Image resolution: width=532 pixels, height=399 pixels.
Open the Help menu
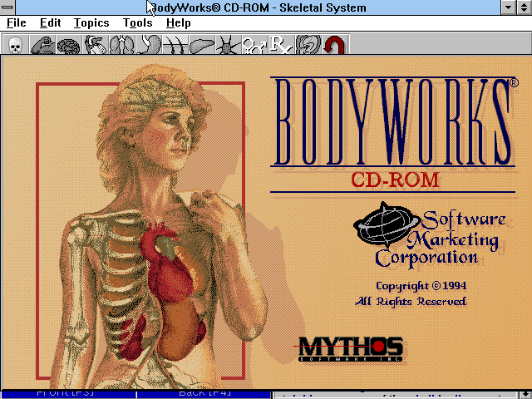tap(178, 23)
